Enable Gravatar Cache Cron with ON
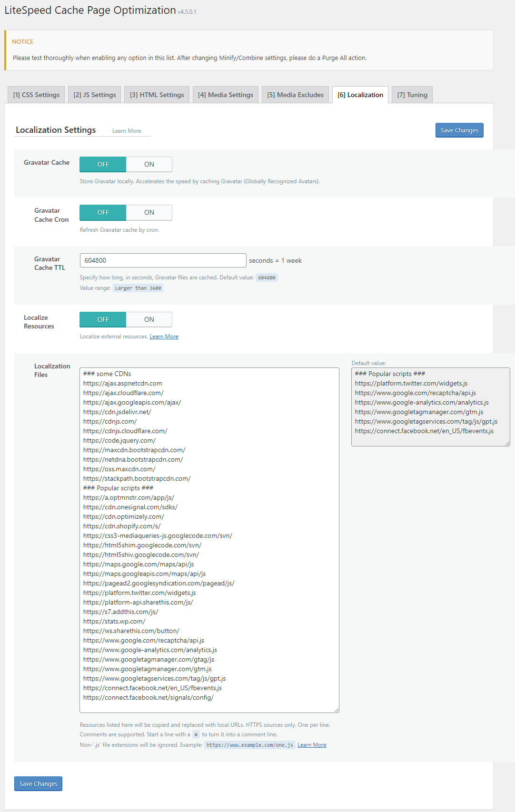This screenshot has width=515, height=812. (149, 212)
